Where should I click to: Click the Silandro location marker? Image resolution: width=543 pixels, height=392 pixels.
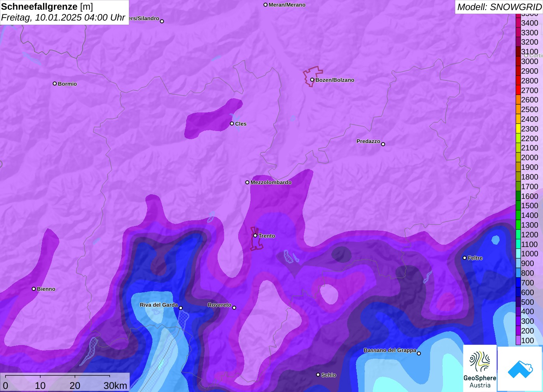coord(162,21)
